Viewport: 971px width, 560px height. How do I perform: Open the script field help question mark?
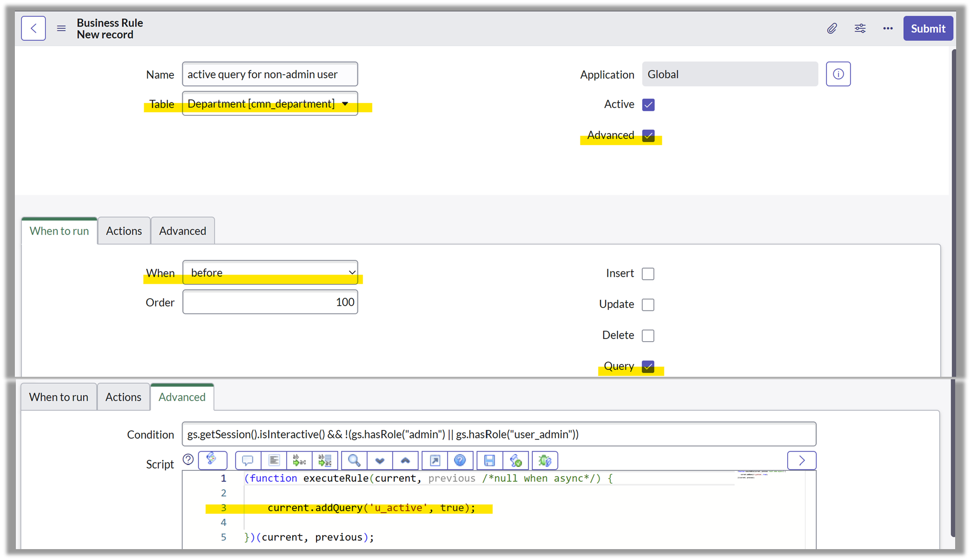point(188,459)
